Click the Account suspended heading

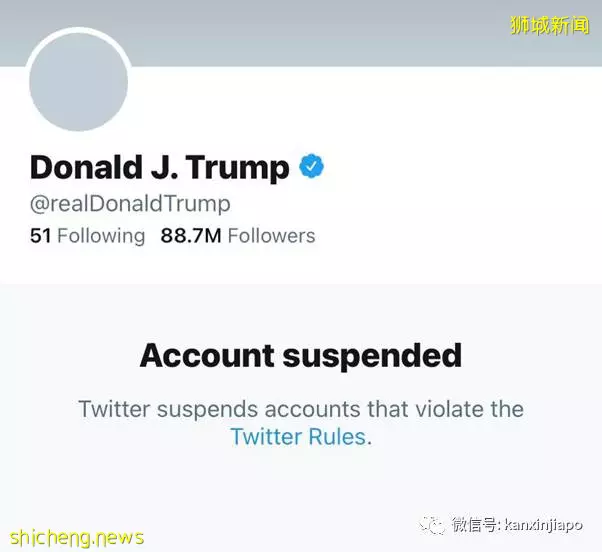click(x=301, y=356)
